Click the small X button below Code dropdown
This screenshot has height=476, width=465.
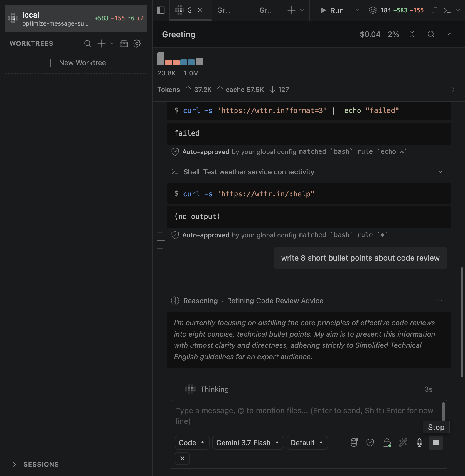click(182, 458)
